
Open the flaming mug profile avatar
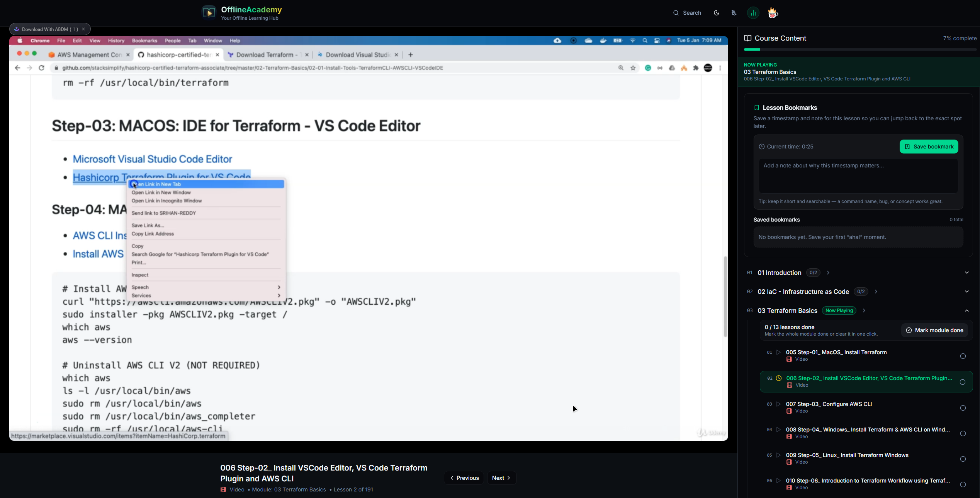tap(773, 13)
